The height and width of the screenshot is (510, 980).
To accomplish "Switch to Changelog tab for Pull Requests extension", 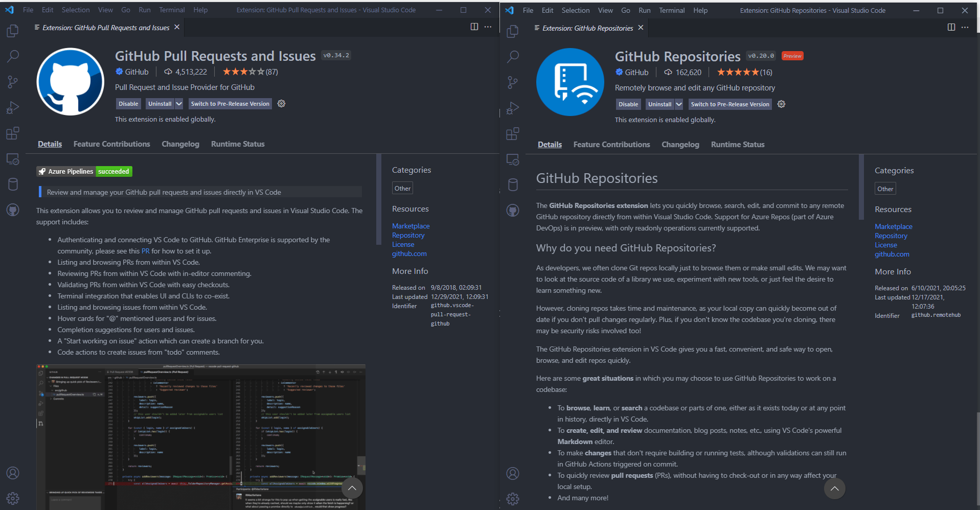I will pyautogui.click(x=180, y=144).
